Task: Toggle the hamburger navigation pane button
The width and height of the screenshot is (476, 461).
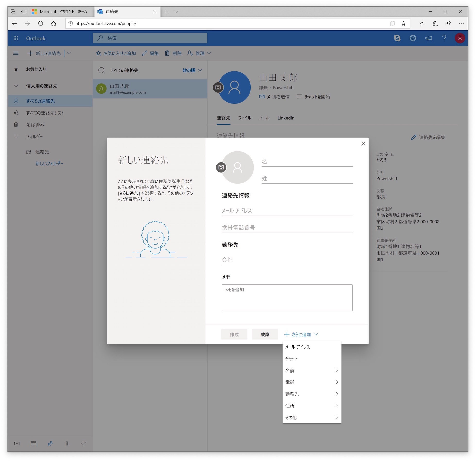Action: coord(16,53)
